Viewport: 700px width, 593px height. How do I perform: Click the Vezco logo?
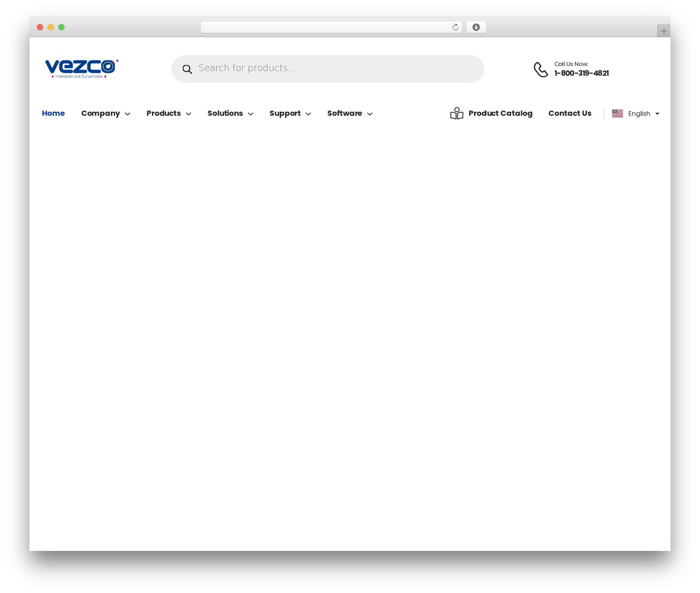(x=81, y=68)
